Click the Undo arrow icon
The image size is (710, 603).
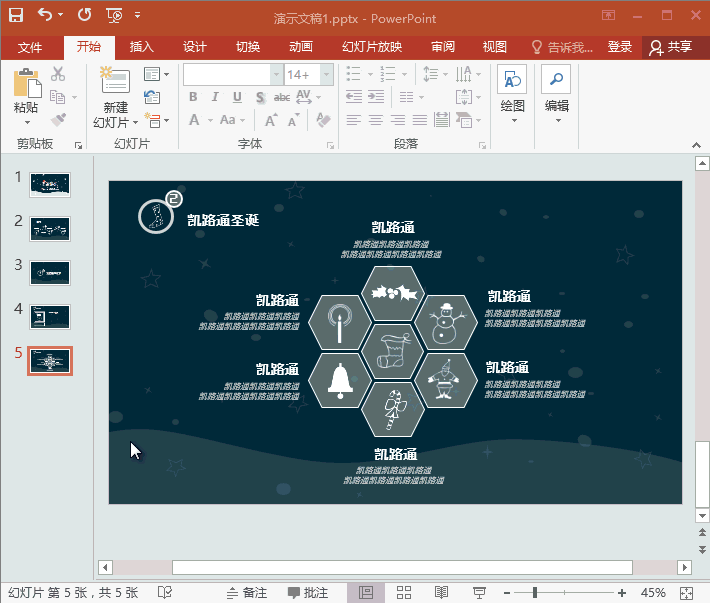[x=45, y=15]
